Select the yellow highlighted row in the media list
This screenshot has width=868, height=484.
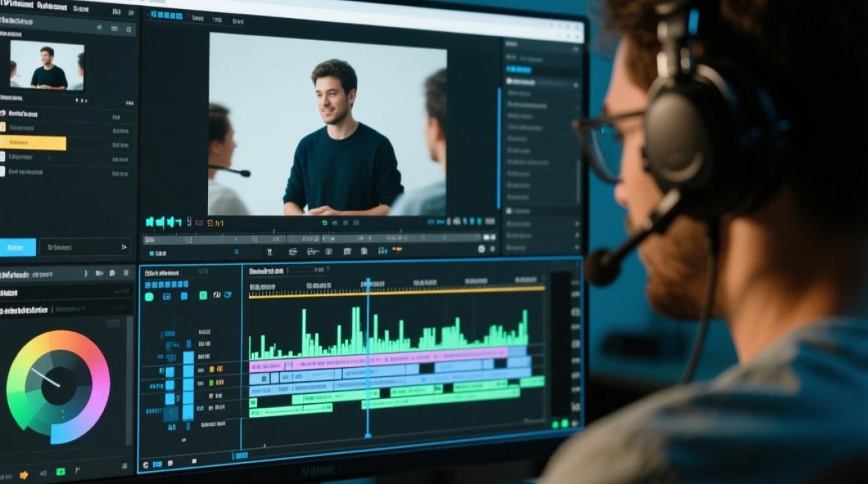point(33,143)
